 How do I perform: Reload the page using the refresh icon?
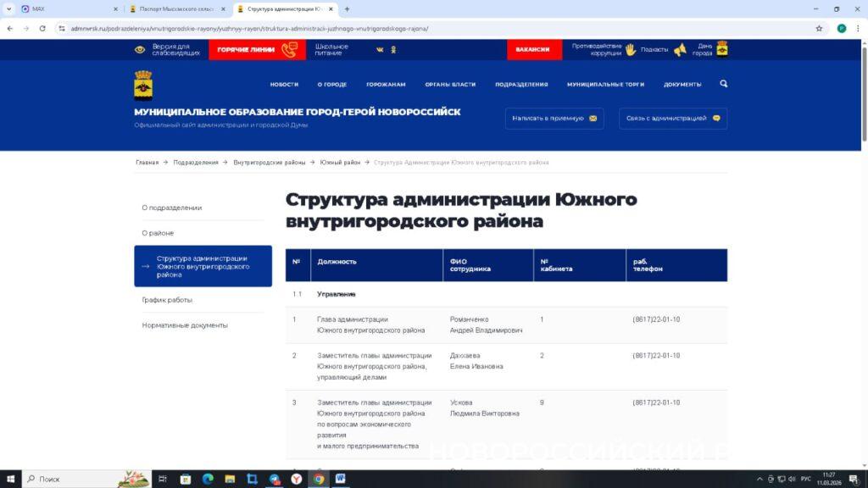pos(42,28)
